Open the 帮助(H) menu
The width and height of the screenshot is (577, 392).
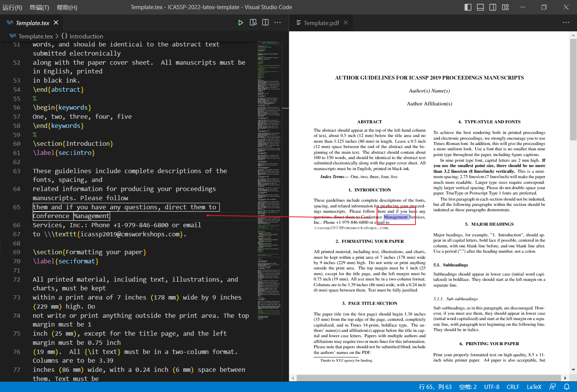pyautogui.click(x=67, y=7)
